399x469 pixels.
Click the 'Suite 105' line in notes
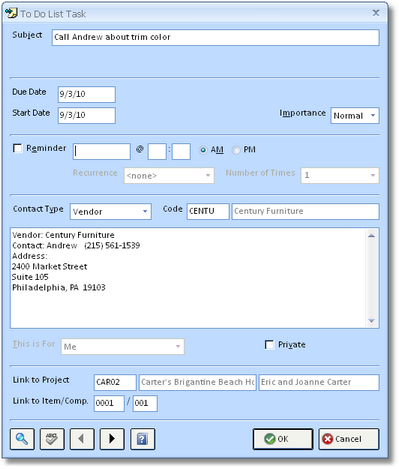pos(30,277)
